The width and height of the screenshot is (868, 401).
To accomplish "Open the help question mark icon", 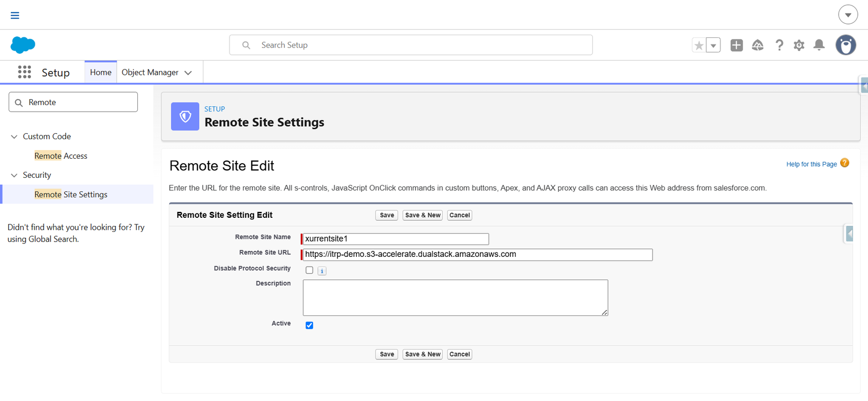I will coord(780,46).
